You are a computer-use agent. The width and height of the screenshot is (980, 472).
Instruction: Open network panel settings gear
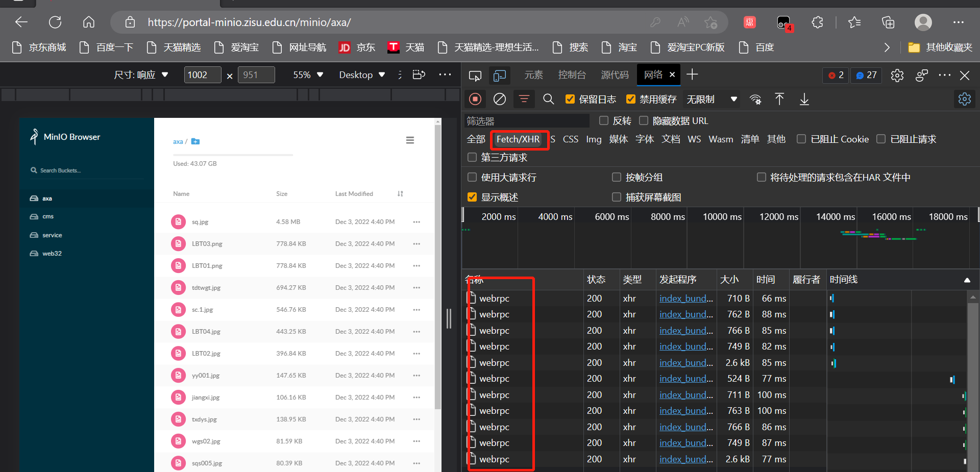point(964,99)
